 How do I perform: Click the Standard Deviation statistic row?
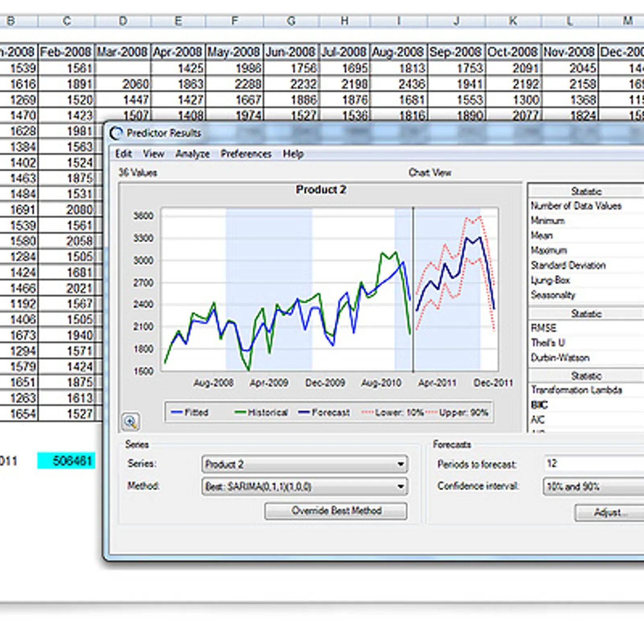(x=586, y=265)
